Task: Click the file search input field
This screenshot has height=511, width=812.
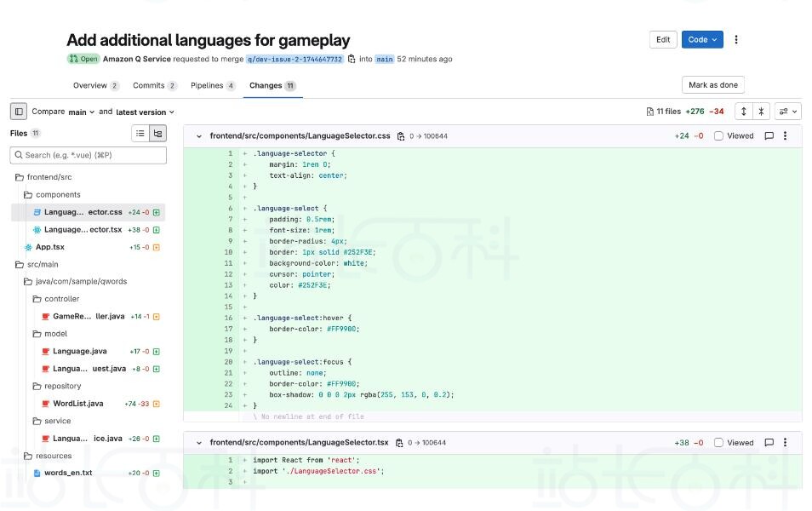Action: click(x=89, y=155)
